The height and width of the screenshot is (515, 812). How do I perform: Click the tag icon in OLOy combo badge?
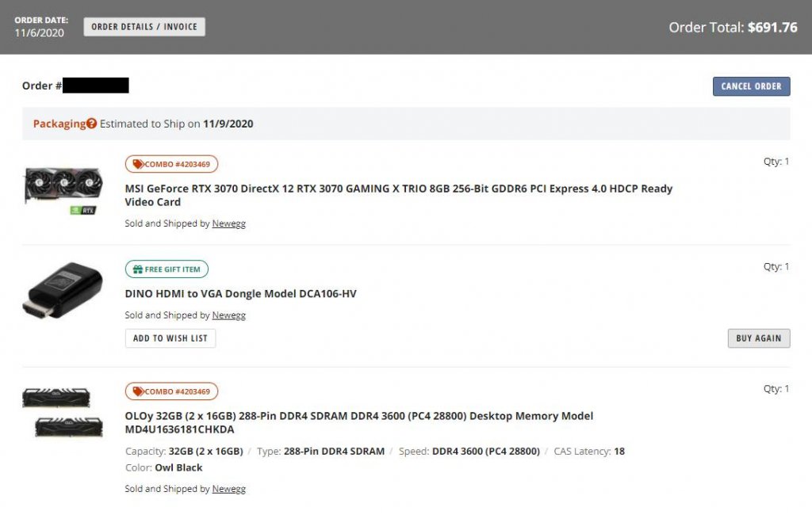[138, 391]
